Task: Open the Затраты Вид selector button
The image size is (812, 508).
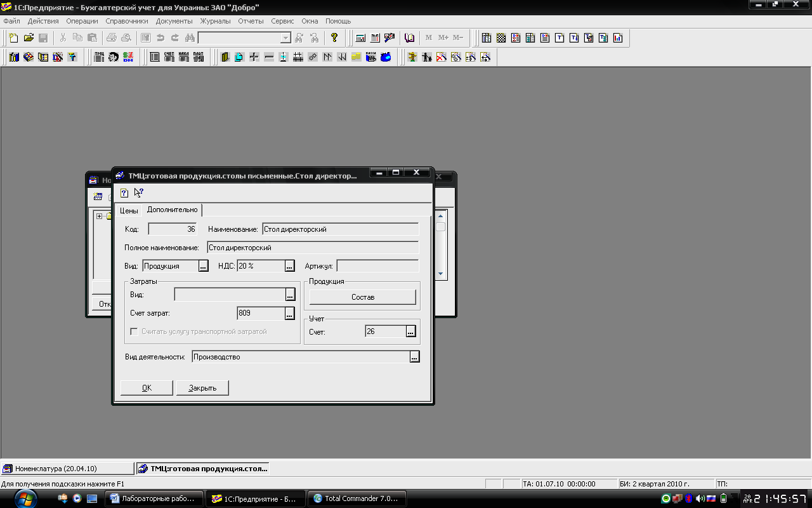Action: pyautogui.click(x=290, y=295)
